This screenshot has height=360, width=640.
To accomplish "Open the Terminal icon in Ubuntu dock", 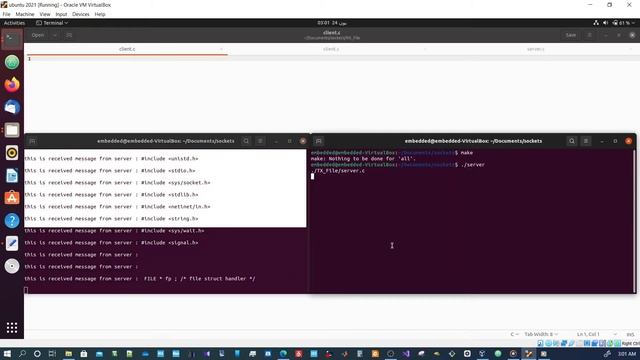I will tap(12, 39).
